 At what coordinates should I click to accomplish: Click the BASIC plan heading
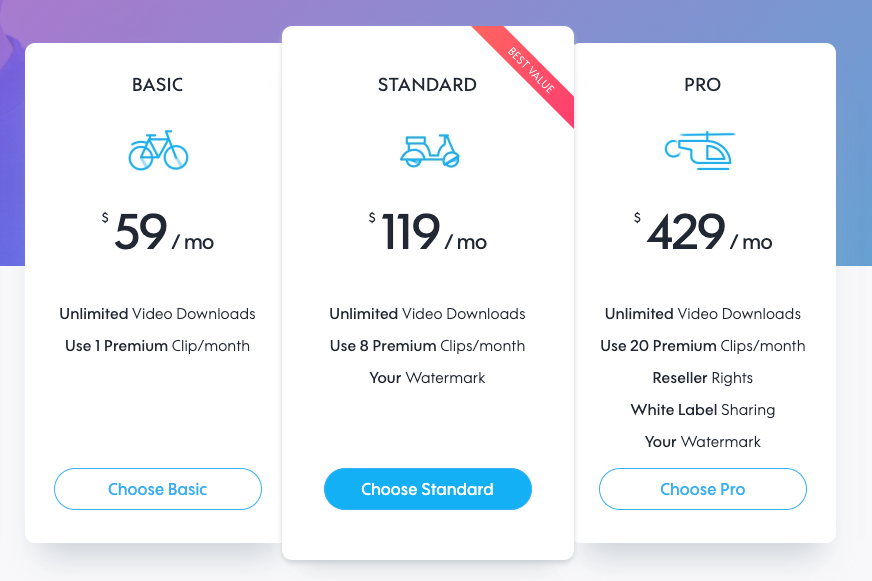[157, 85]
